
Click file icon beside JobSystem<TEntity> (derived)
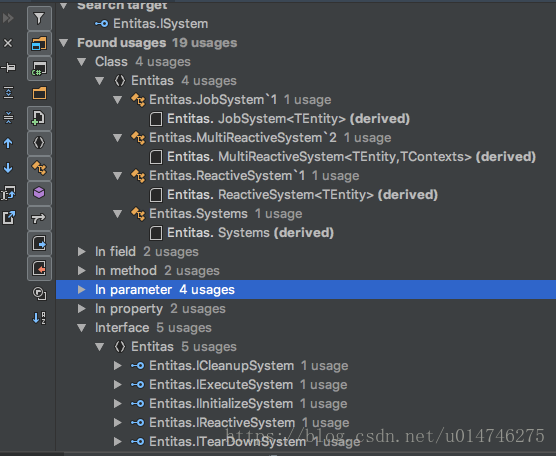pyautogui.click(x=156, y=119)
